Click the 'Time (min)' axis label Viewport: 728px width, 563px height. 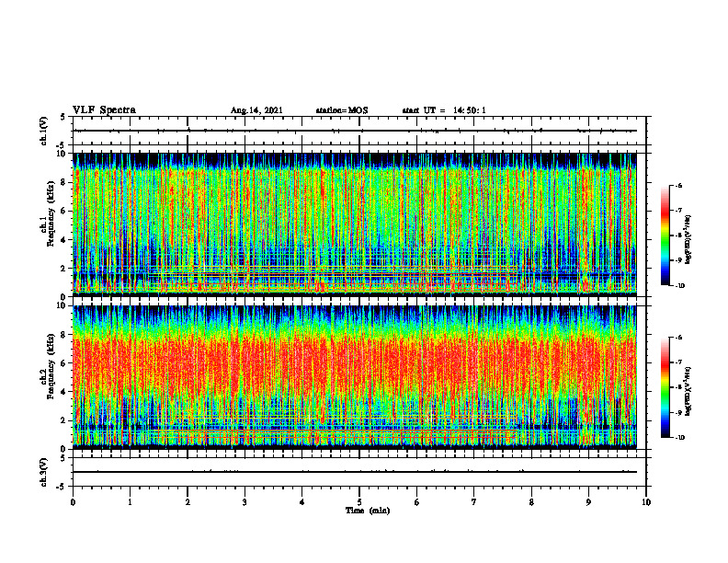tap(368, 511)
